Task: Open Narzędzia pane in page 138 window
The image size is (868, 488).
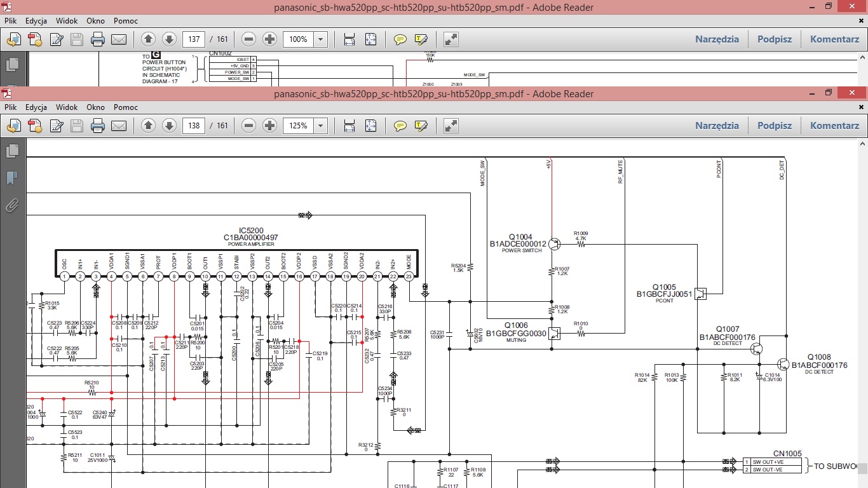Action: coord(717,126)
